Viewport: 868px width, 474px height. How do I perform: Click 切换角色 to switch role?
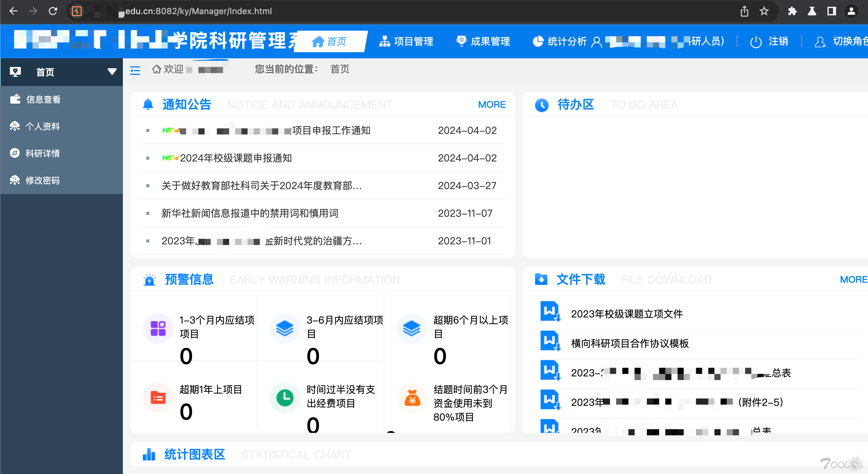coord(850,41)
